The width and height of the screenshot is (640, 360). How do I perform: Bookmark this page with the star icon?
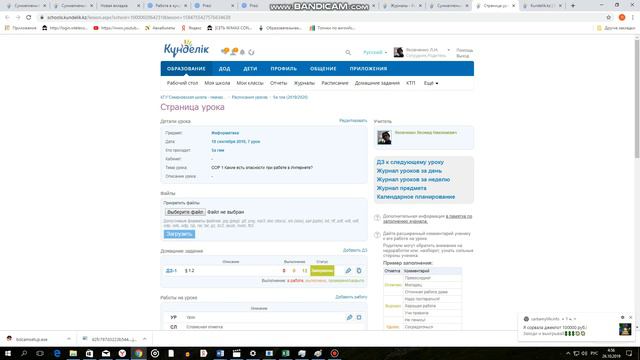(x=609, y=18)
